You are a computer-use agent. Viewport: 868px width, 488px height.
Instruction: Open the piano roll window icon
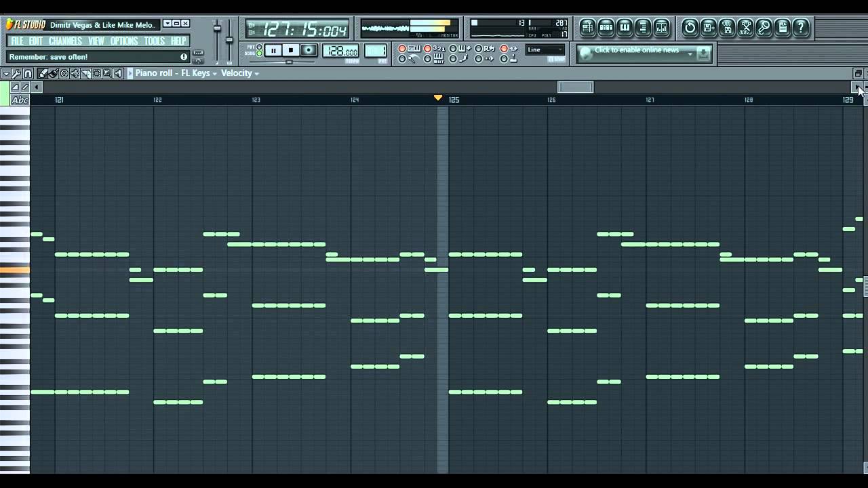pyautogui.click(x=625, y=28)
